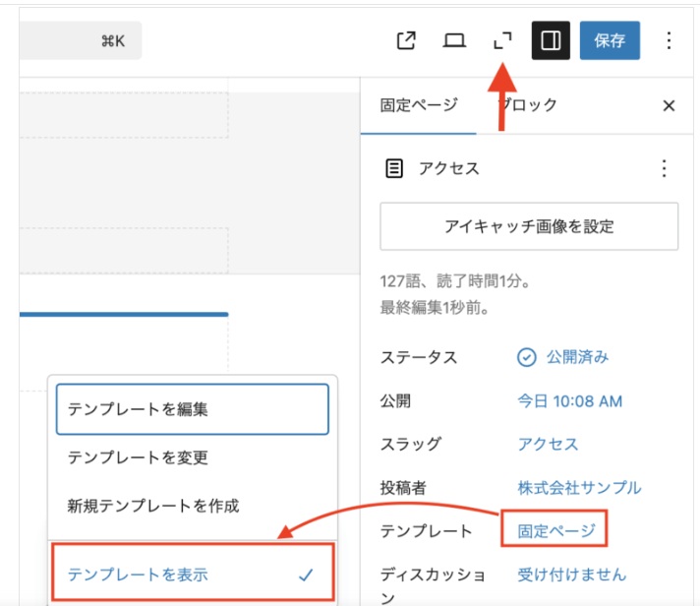Click the ⌘K command palette search field
Viewport: 700px width, 606px height.
[81, 40]
